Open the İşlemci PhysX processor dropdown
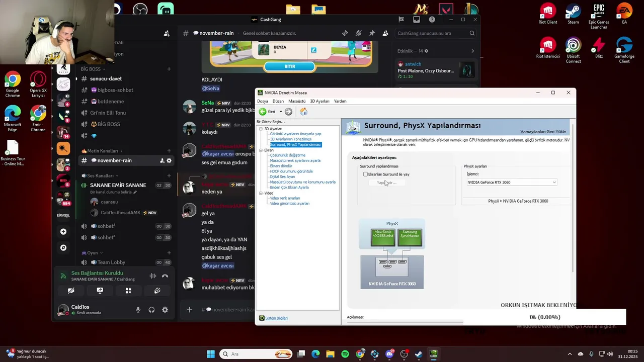This screenshot has height=362, width=644. coord(512,183)
